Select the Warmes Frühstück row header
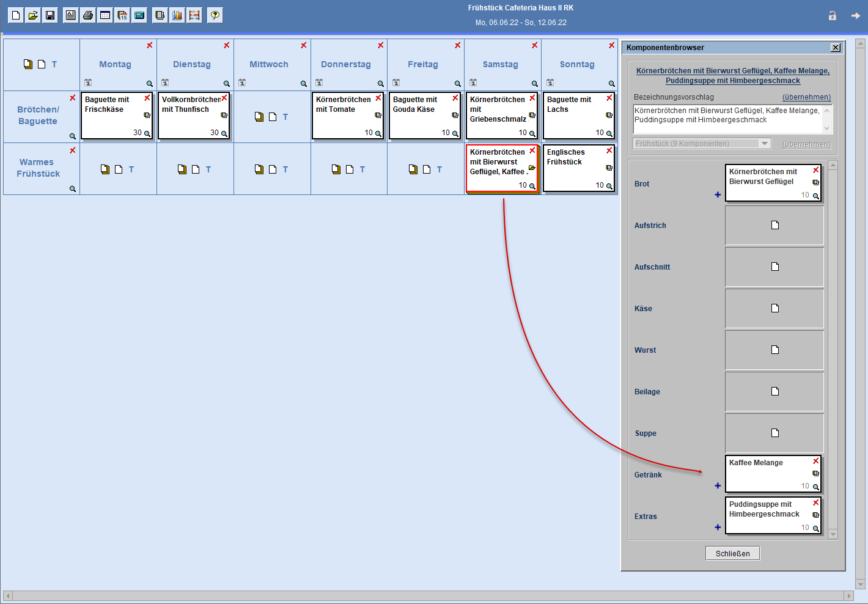The height and width of the screenshot is (604, 868). [x=38, y=168]
